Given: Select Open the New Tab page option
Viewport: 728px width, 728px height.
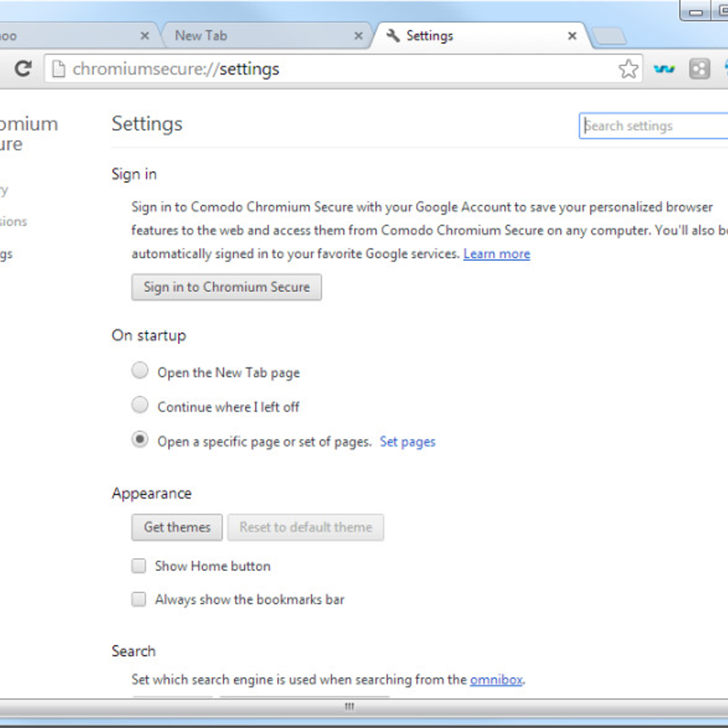Looking at the screenshot, I should (x=140, y=370).
